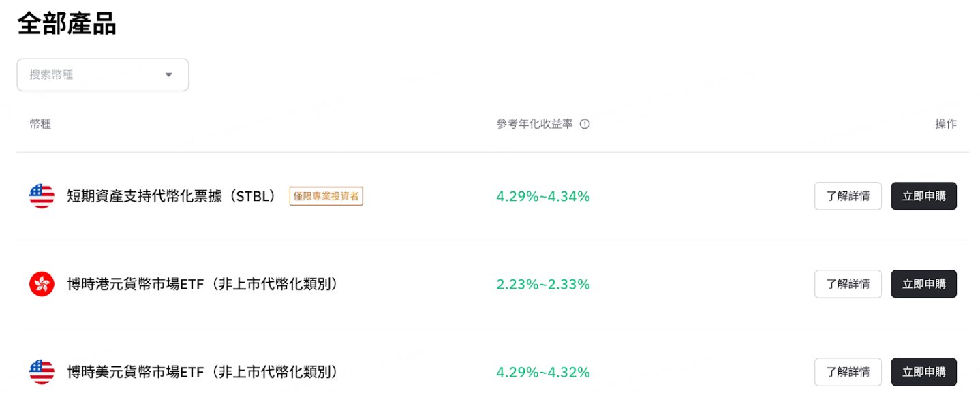Click 立即申購 for 博時港元貨幣市場ETF

tap(924, 284)
